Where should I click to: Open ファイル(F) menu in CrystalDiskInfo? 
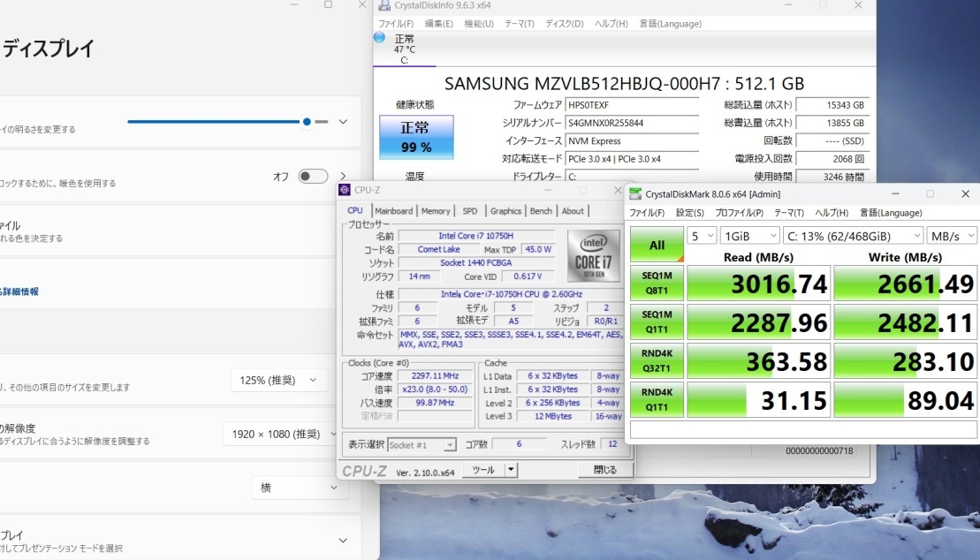pyautogui.click(x=396, y=24)
